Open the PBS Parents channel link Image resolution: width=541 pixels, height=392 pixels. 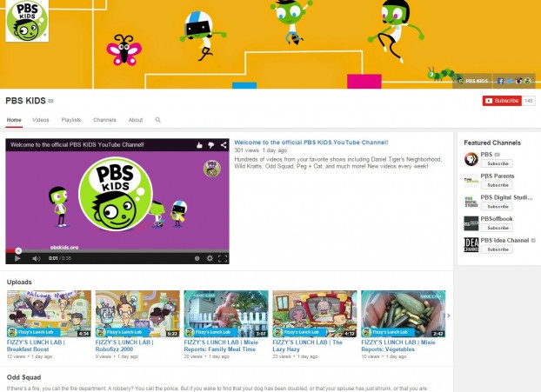(x=498, y=176)
